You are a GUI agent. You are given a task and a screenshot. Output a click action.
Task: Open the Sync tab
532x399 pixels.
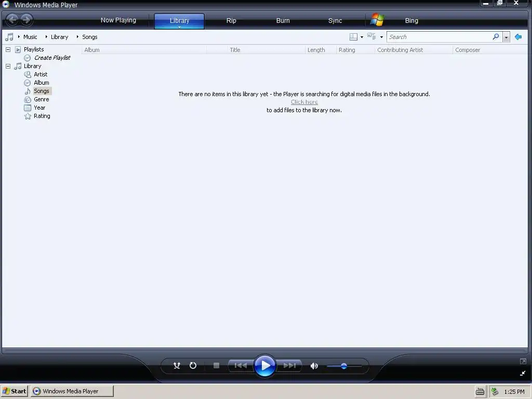click(335, 20)
